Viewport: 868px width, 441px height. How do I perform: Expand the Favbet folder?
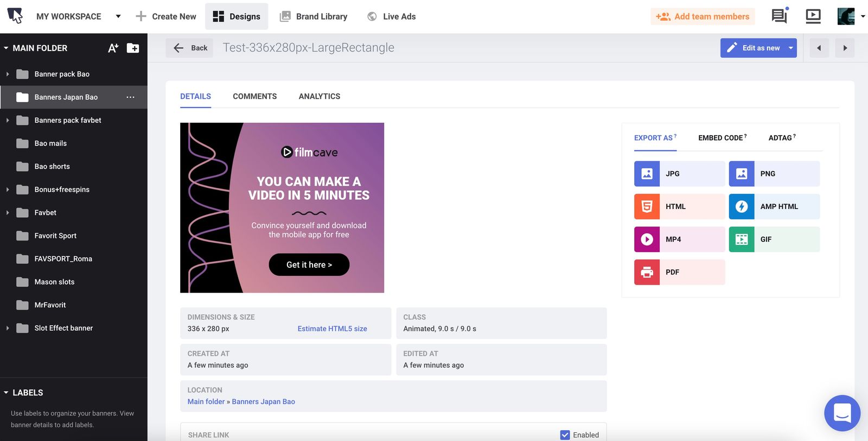(x=8, y=212)
